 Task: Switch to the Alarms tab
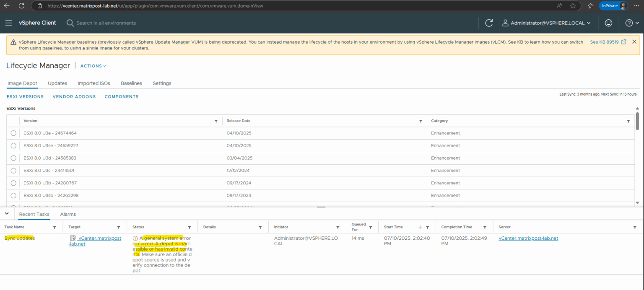pos(68,214)
